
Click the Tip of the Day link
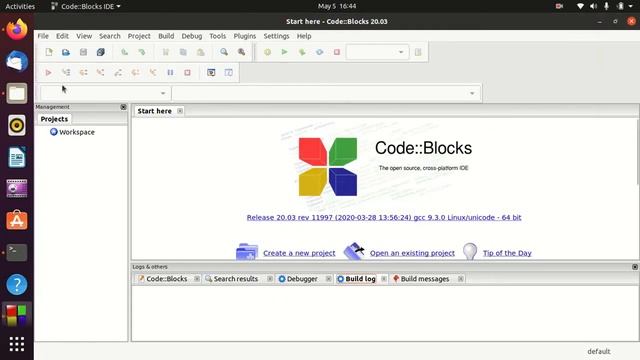coord(507,253)
